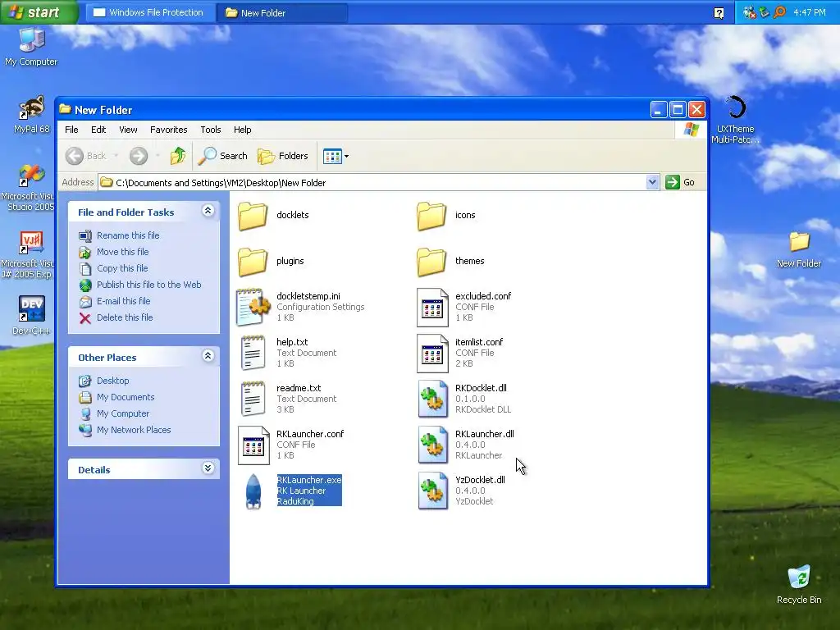The height and width of the screenshot is (630, 840).
Task: Open the Search toolbar button
Action: point(223,156)
